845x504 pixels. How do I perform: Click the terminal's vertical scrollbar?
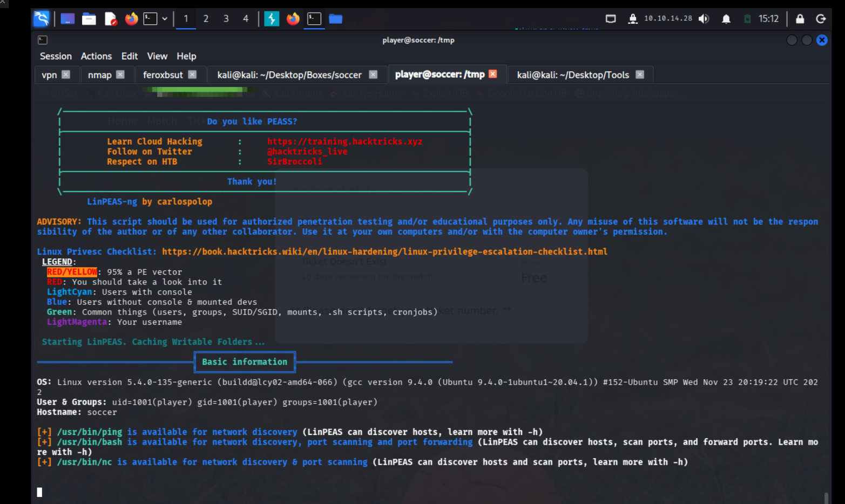pyautogui.click(x=826, y=496)
